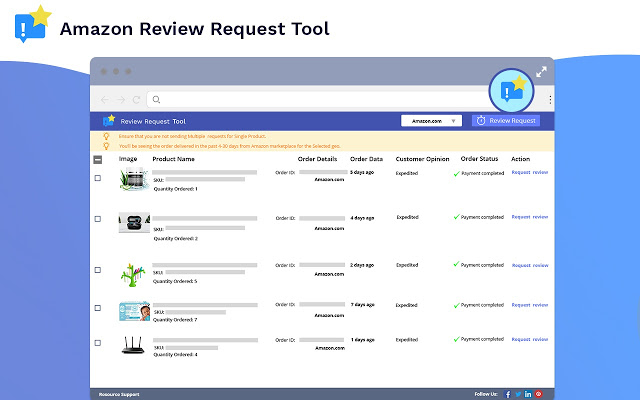The height and width of the screenshot is (400, 640).
Task: Click the Review Request button
Action: [x=506, y=120]
